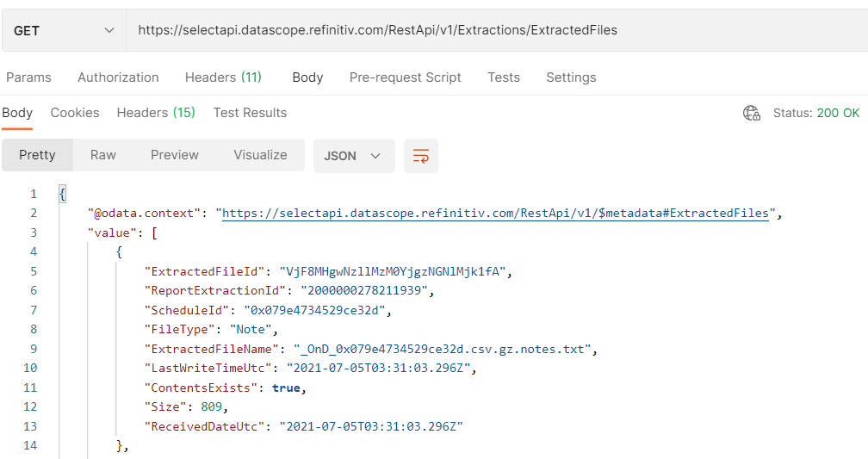This screenshot has width=868, height=459.
Task: Click the Status 200 OK label
Action: [x=815, y=113]
